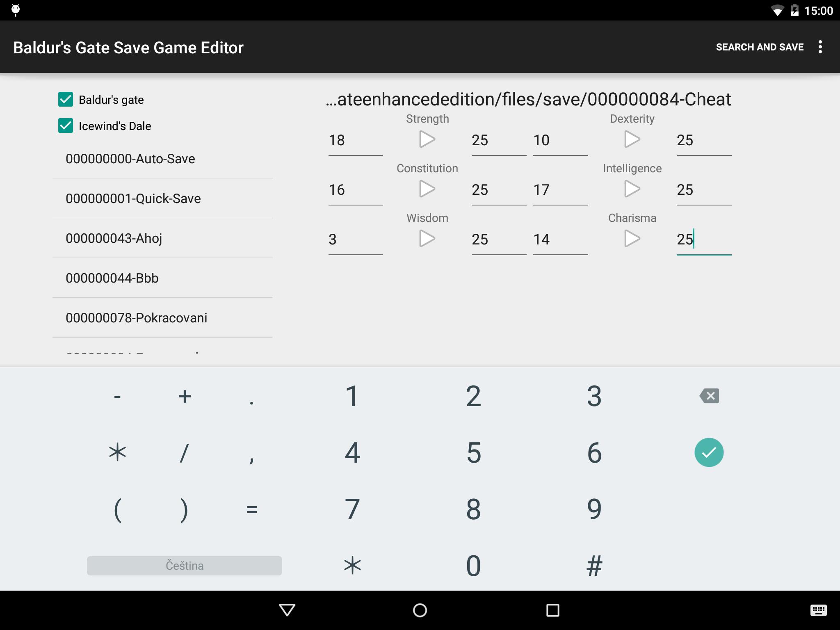Click SEARCH AND SAVE button
The height and width of the screenshot is (630, 840).
(x=760, y=47)
